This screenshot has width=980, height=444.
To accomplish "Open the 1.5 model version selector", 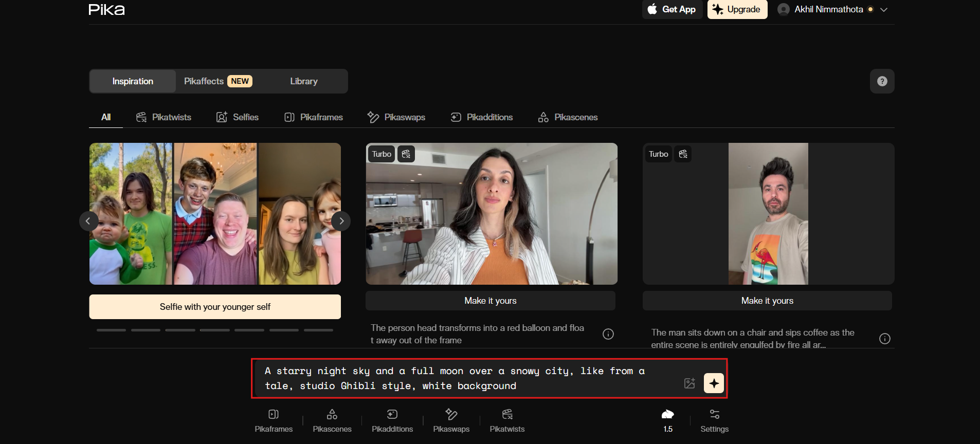I will tap(668, 420).
